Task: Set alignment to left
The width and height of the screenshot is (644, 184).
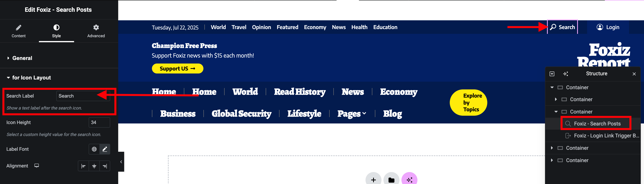Action: point(83,166)
